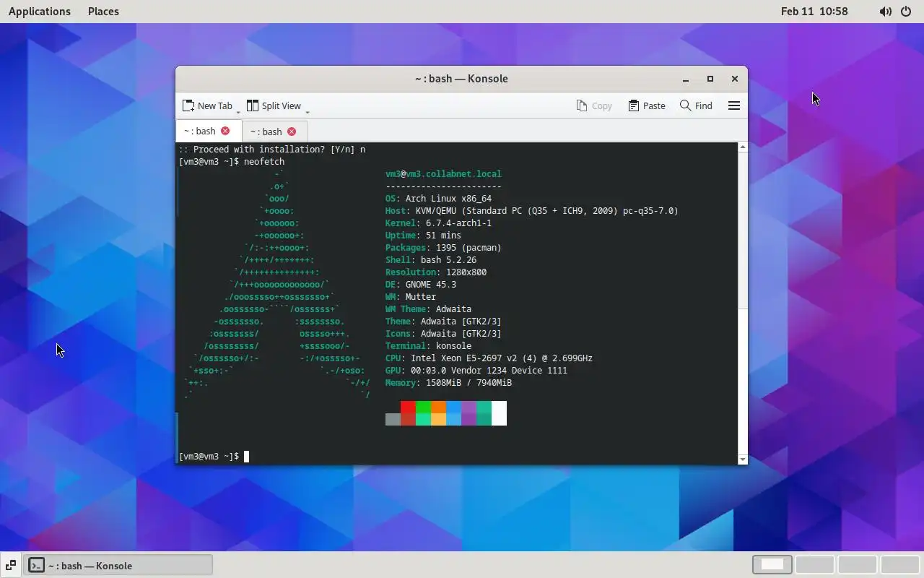924x578 pixels.
Task: Click the volume speaker icon
Action: click(886, 12)
